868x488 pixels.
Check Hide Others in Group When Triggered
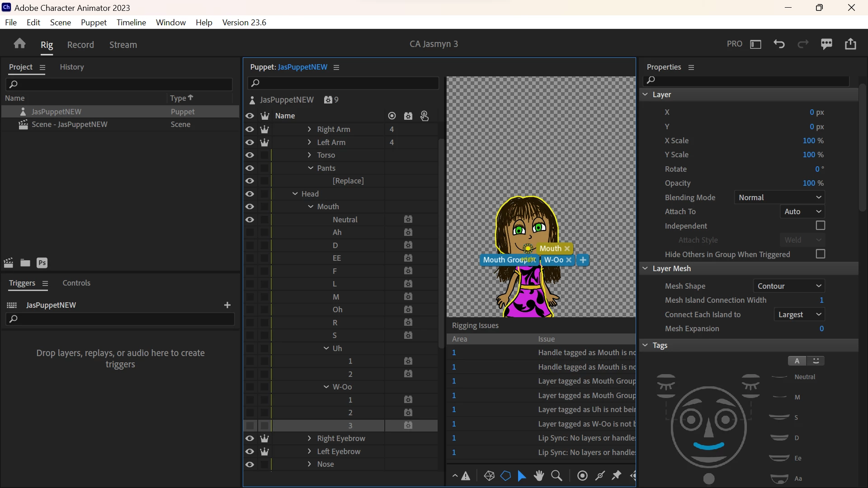[820, 254]
